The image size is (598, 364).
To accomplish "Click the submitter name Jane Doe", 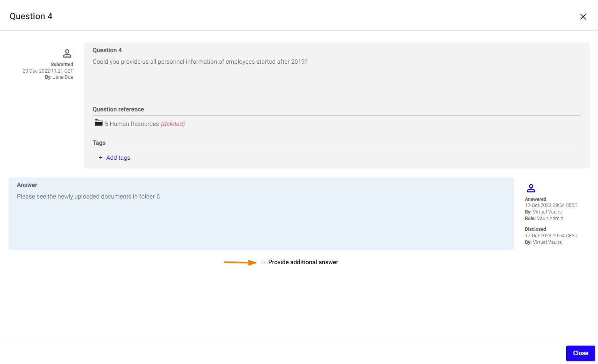I will (63, 77).
